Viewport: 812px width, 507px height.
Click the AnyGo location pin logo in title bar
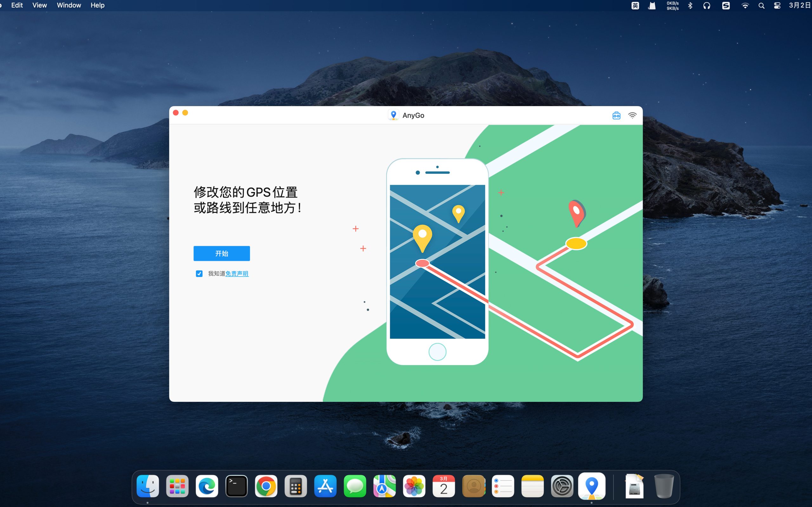(393, 115)
